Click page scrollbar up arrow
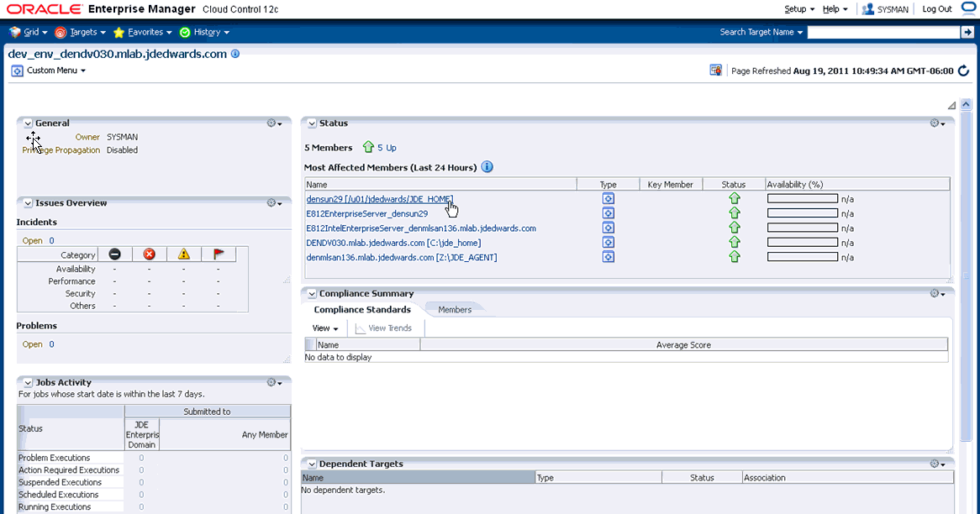980x514 pixels. click(967, 105)
